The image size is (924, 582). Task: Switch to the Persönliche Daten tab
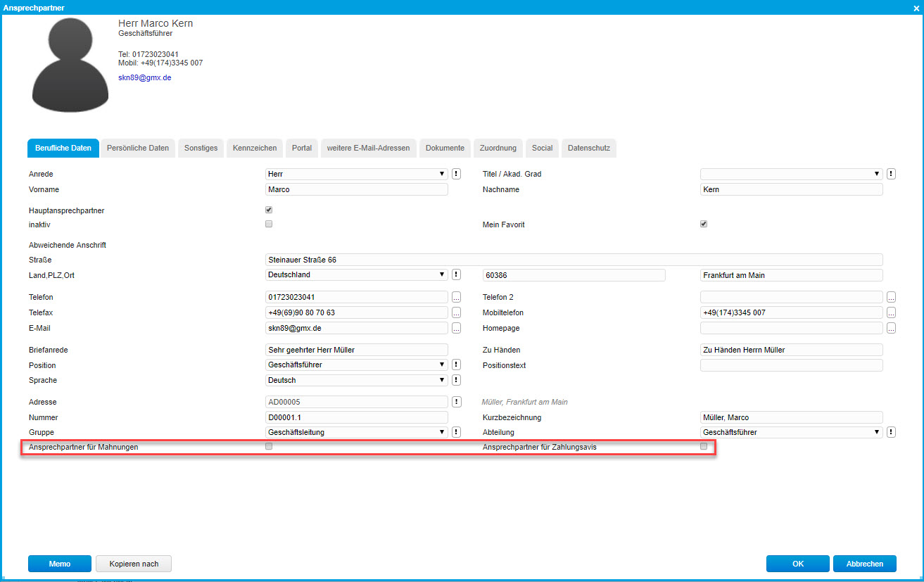tap(138, 148)
